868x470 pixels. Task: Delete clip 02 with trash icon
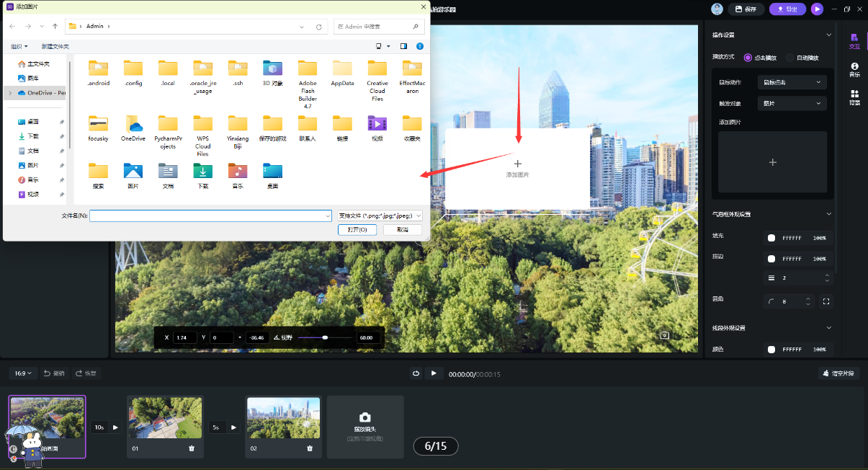[310, 448]
